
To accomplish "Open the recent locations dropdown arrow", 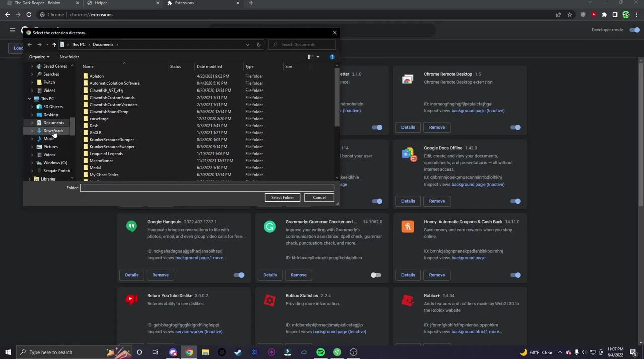I will tap(47, 45).
